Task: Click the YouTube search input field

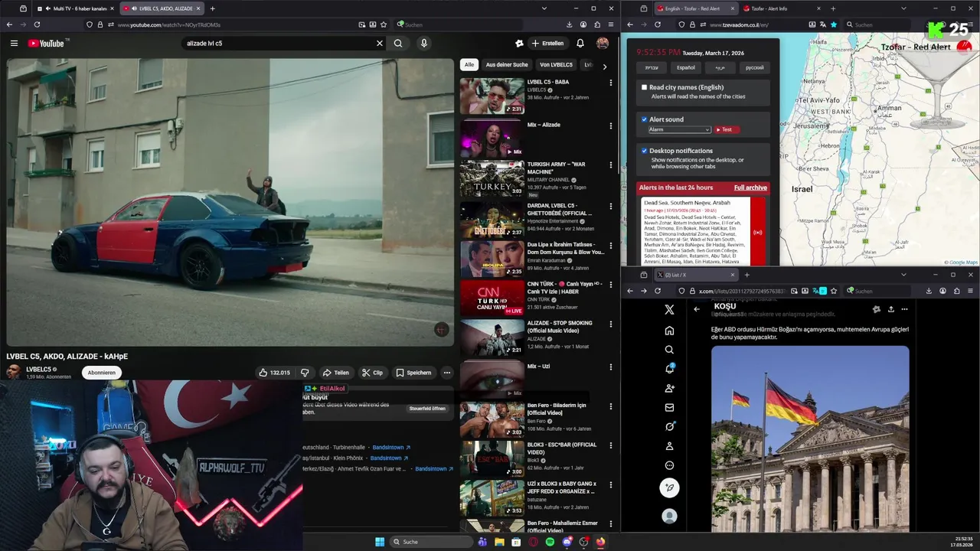Action: [x=279, y=44]
